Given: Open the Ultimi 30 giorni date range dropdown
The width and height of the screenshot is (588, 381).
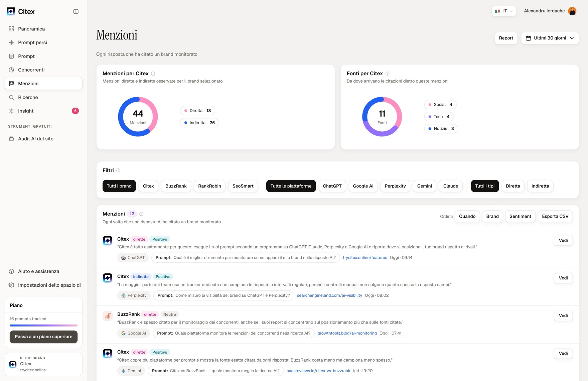Looking at the screenshot, I should click(x=550, y=38).
